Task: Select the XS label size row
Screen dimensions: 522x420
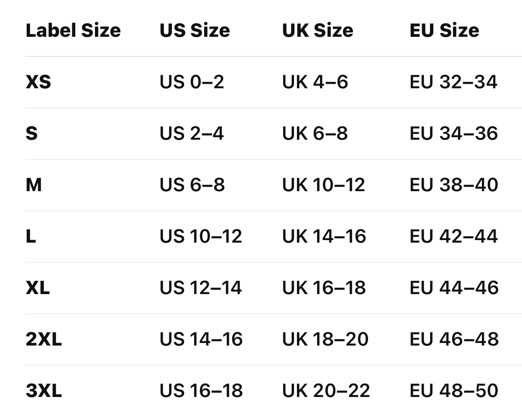Action: pyautogui.click(x=38, y=82)
